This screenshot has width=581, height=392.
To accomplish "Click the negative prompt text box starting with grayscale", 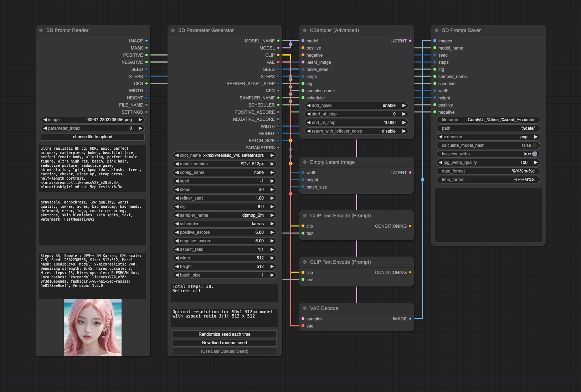I will (93, 222).
